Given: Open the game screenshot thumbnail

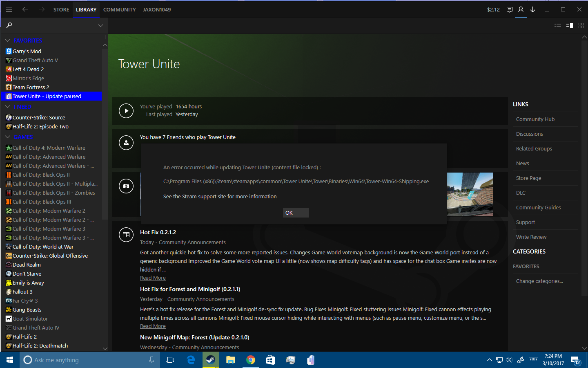Looking at the screenshot, I should click(470, 194).
